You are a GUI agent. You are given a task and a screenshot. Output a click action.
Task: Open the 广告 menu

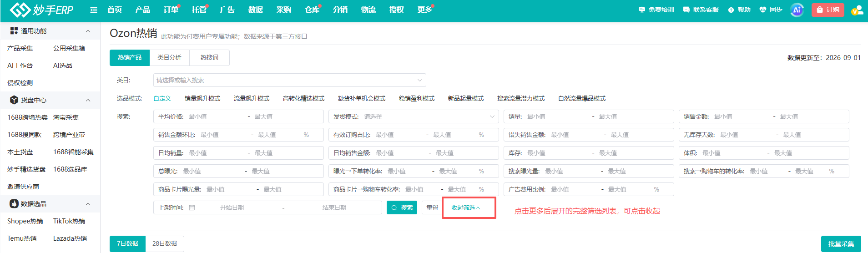(227, 10)
